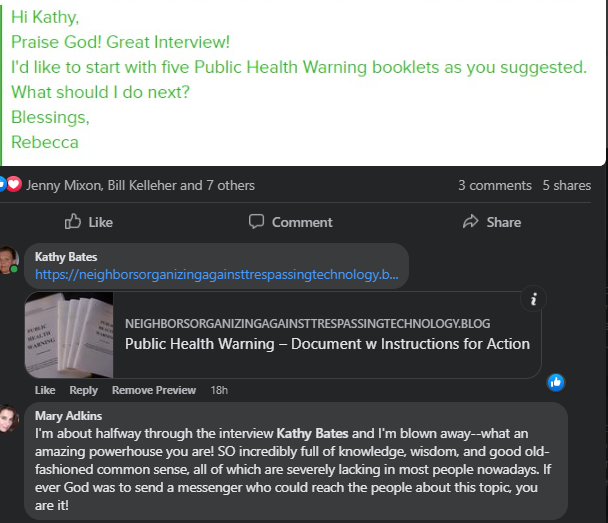608x523 pixels.
Task: View people who reacted: Jenny Mixon, Bill Kelleher
Action: point(140,185)
